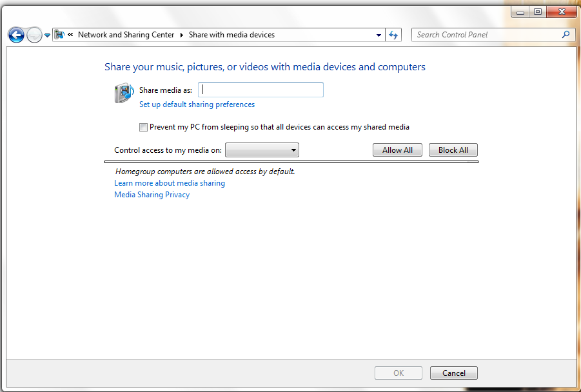Open Set up default sharing preferences
The width and height of the screenshot is (581, 392).
click(x=197, y=104)
